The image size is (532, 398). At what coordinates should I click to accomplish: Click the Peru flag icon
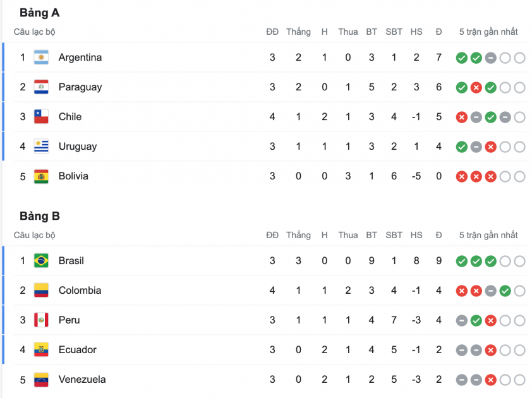pos(41,320)
